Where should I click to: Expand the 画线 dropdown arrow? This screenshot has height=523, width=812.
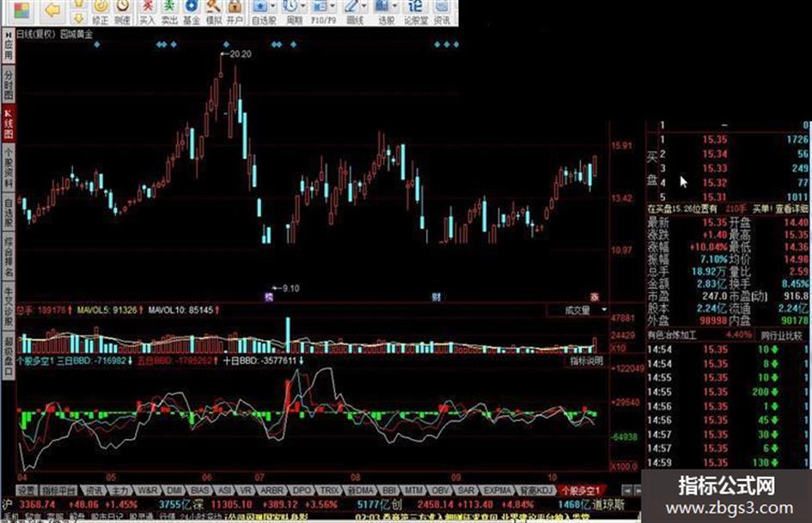tap(364, 7)
